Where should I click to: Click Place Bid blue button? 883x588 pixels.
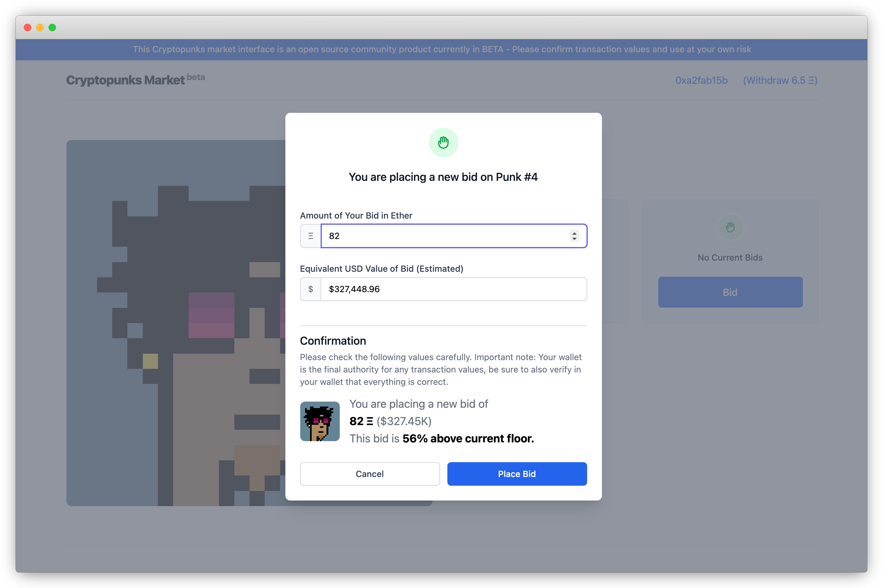[518, 474]
